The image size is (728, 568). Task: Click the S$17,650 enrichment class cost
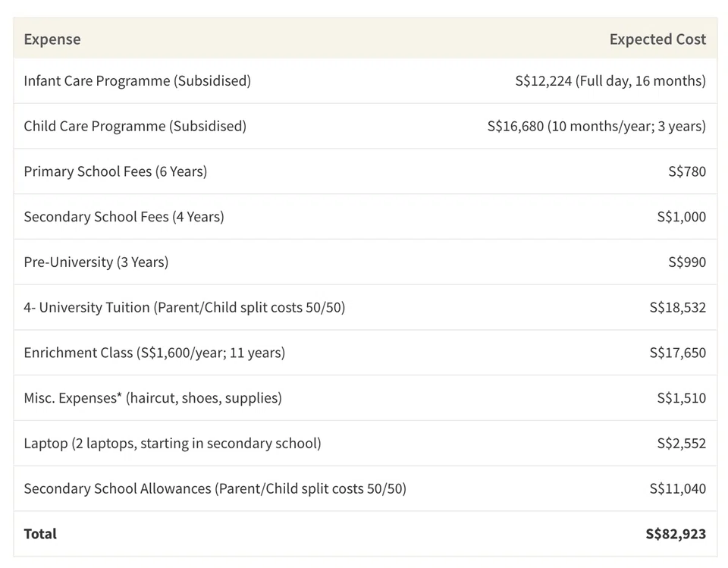(677, 353)
